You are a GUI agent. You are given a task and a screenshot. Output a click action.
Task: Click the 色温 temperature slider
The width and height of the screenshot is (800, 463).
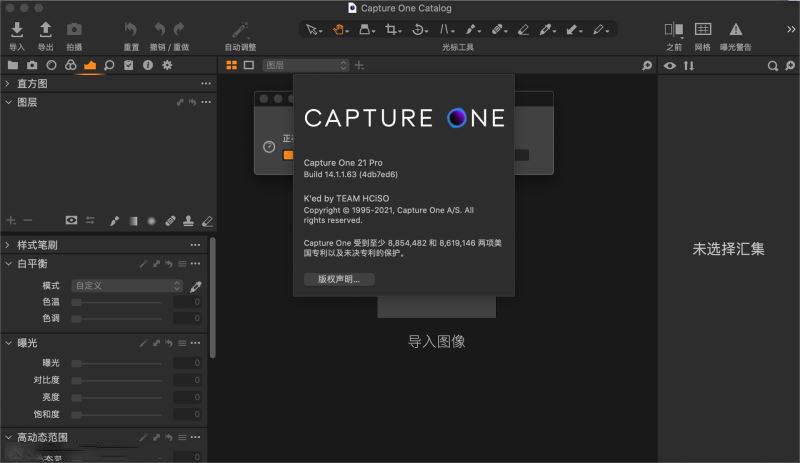(x=117, y=302)
